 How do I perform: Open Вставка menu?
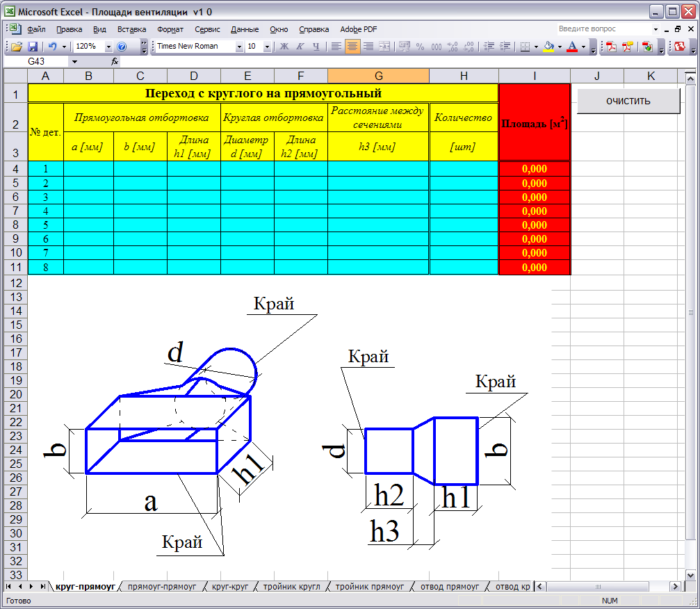131,29
